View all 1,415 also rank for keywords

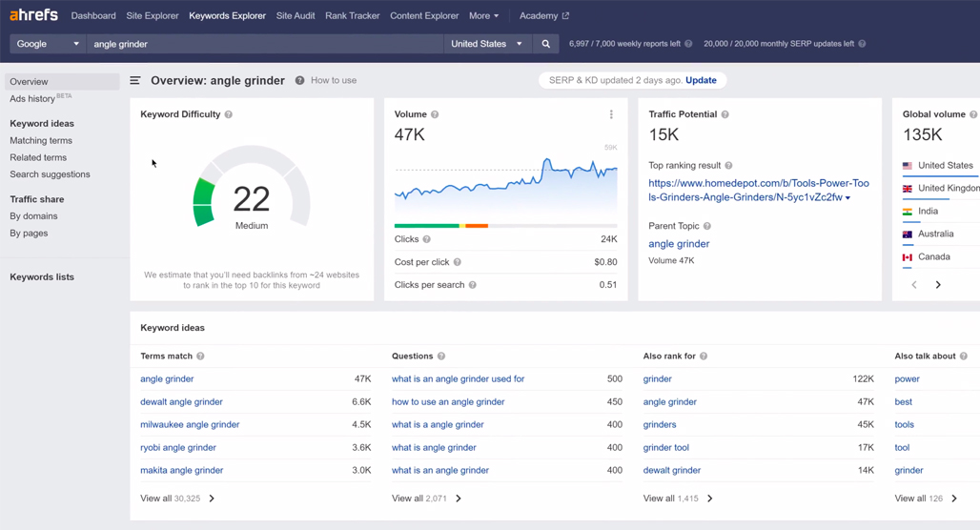(x=678, y=499)
